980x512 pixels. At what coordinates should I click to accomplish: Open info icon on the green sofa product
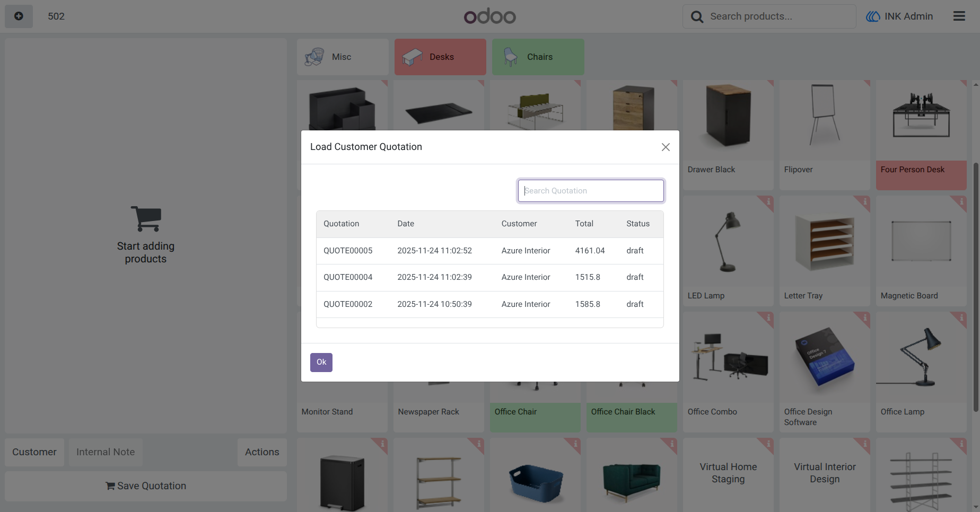672,443
